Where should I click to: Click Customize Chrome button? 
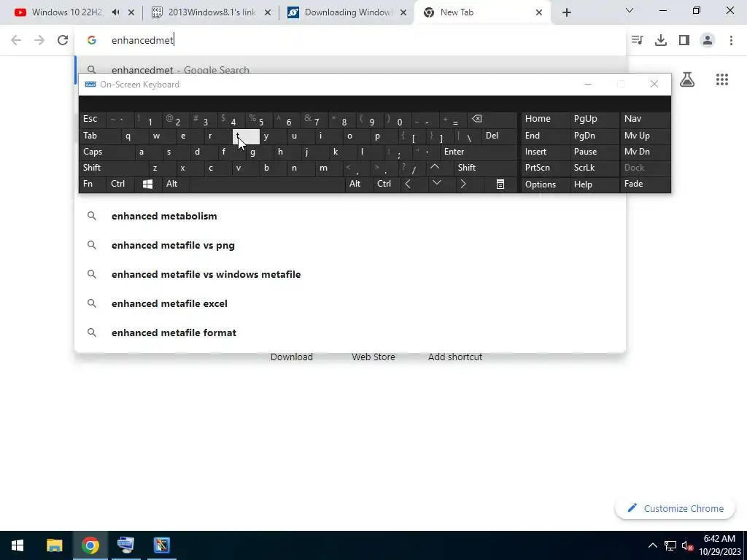point(676,508)
